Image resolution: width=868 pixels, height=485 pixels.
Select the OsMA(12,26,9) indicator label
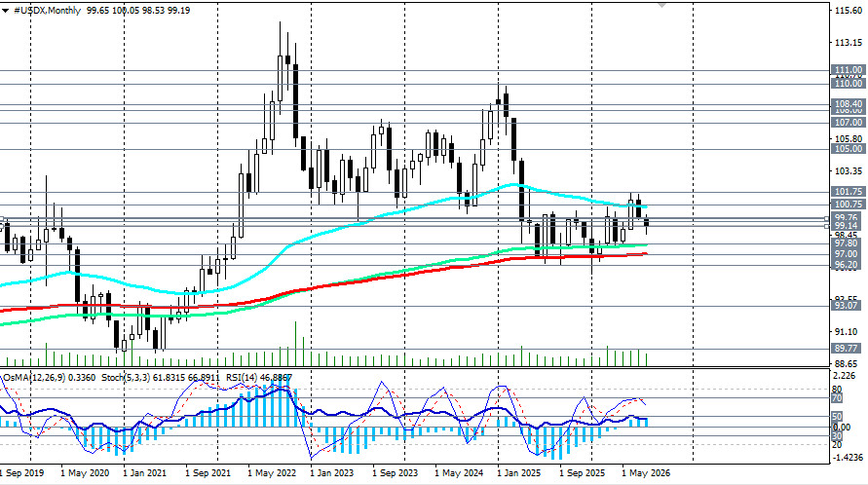click(34, 378)
